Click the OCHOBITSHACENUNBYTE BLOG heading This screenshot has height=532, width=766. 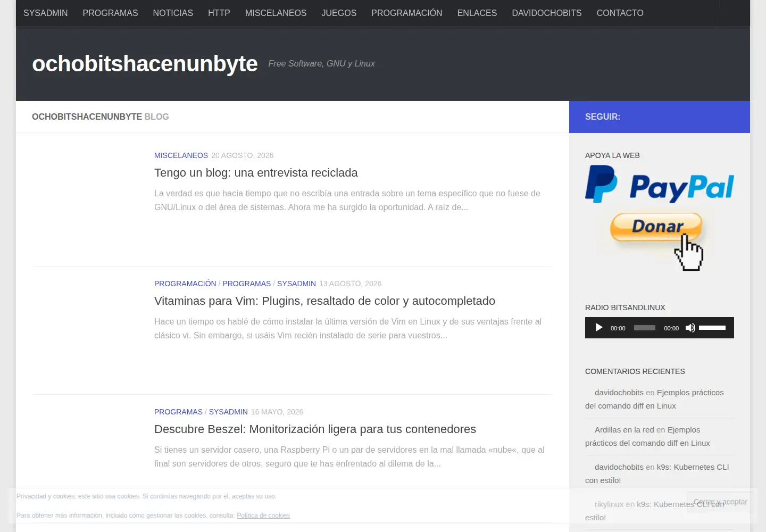[101, 117]
